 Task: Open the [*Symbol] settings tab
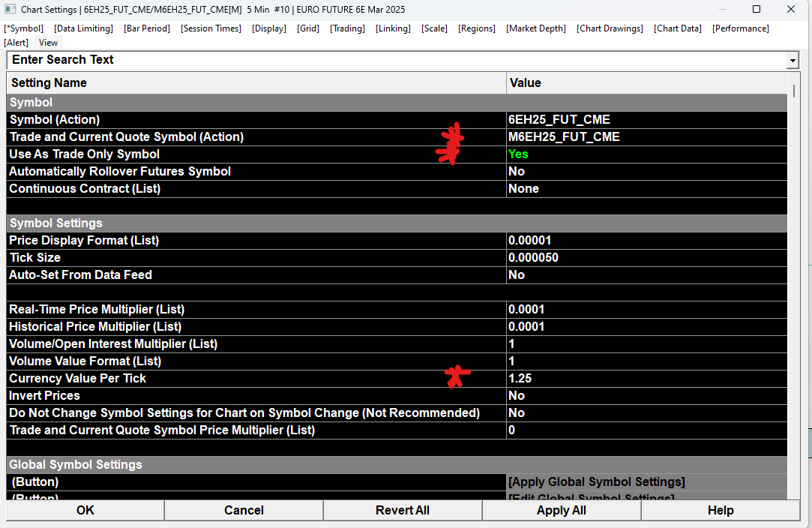24,28
